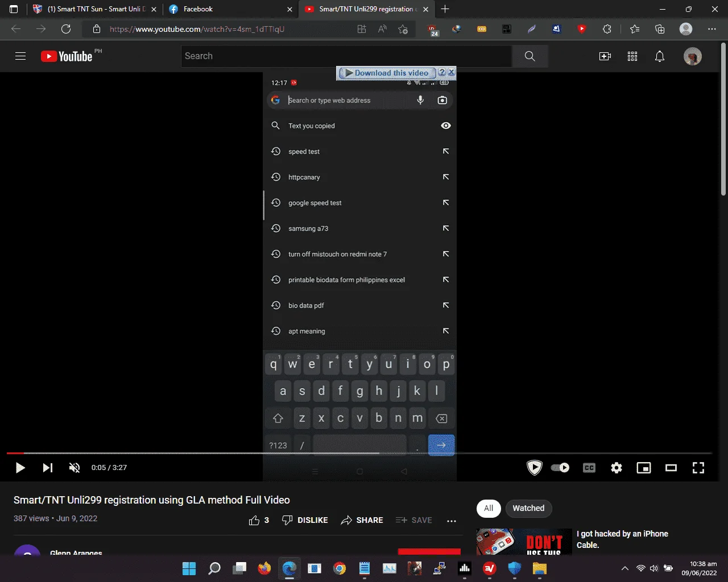Add this page to favorites

[x=403, y=29]
